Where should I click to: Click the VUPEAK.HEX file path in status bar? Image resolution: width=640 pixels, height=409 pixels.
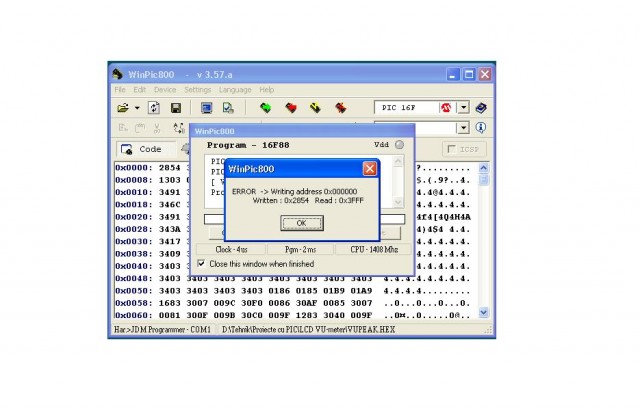click(x=309, y=329)
